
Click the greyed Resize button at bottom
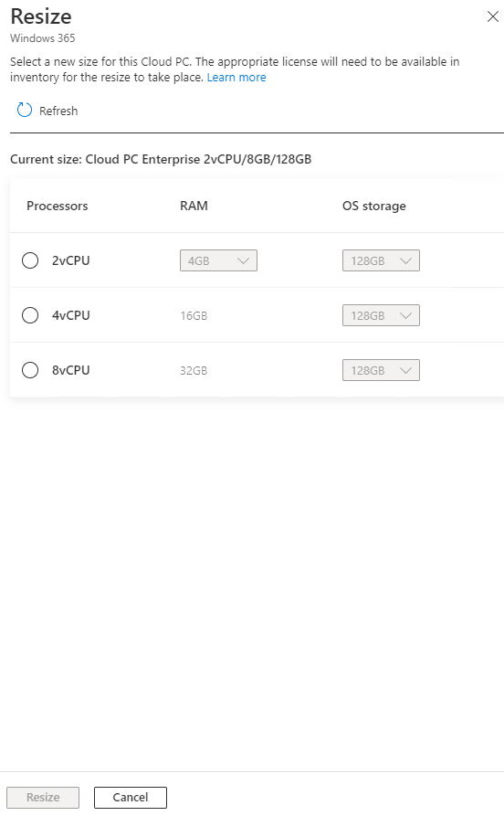tap(43, 797)
